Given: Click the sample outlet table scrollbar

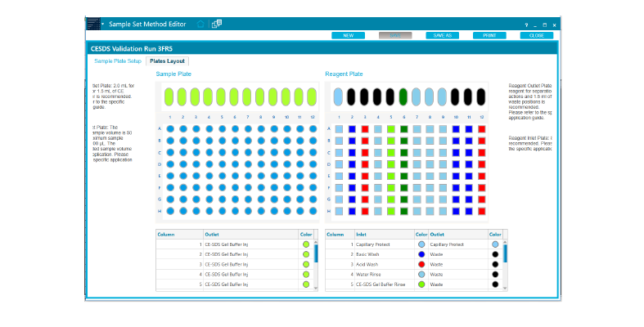Looking at the screenshot, I should [317, 253].
